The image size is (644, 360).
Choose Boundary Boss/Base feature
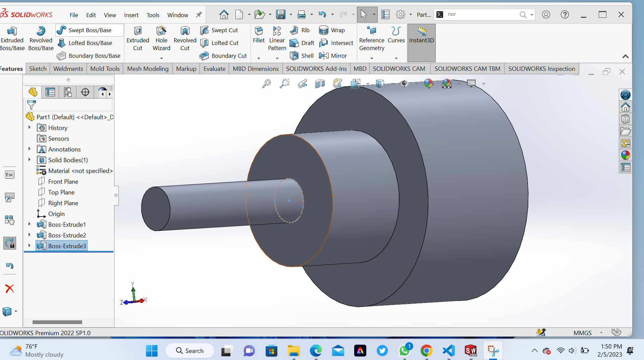pyautogui.click(x=89, y=56)
